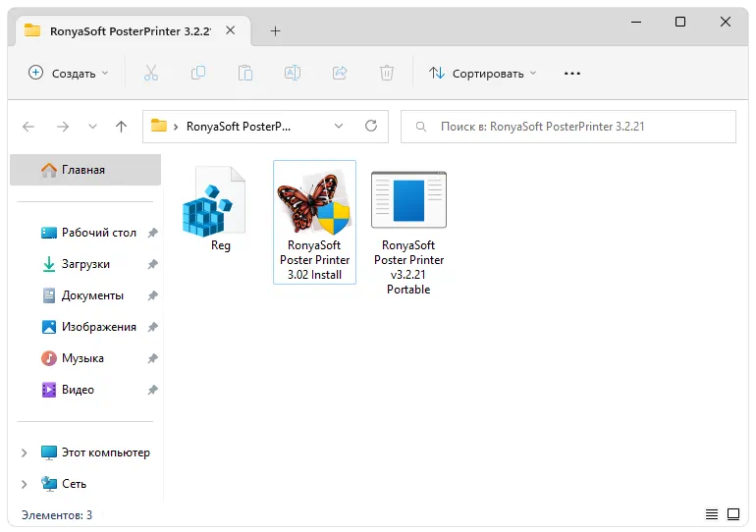Open the Сортировать sort dropdown
Viewport: 756px width, 532px height.
483,74
